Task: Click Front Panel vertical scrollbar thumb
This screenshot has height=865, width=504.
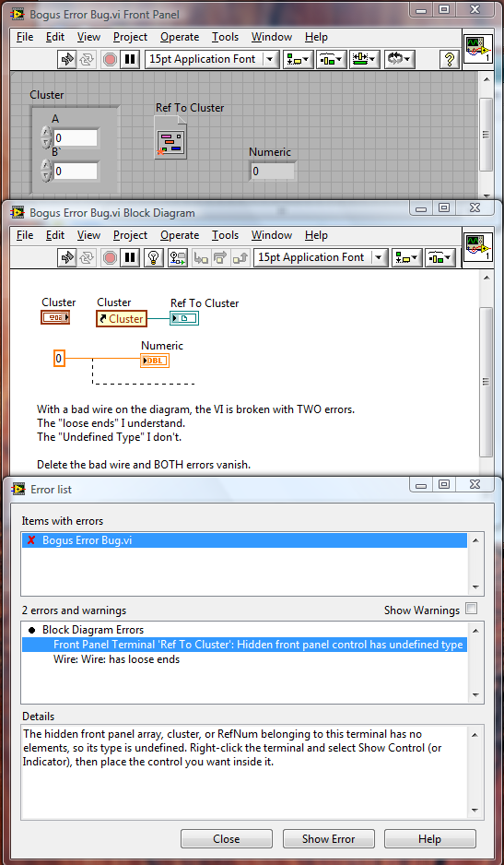Action: [x=486, y=134]
